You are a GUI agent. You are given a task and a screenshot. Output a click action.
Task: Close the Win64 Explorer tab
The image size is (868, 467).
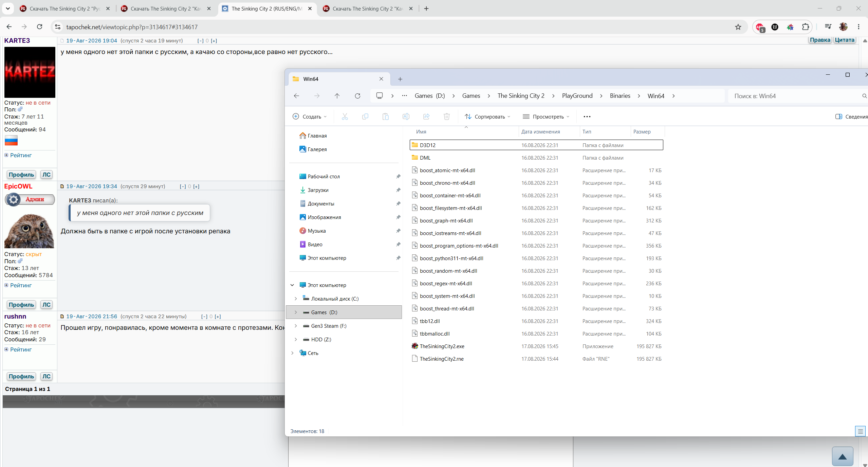(x=381, y=79)
